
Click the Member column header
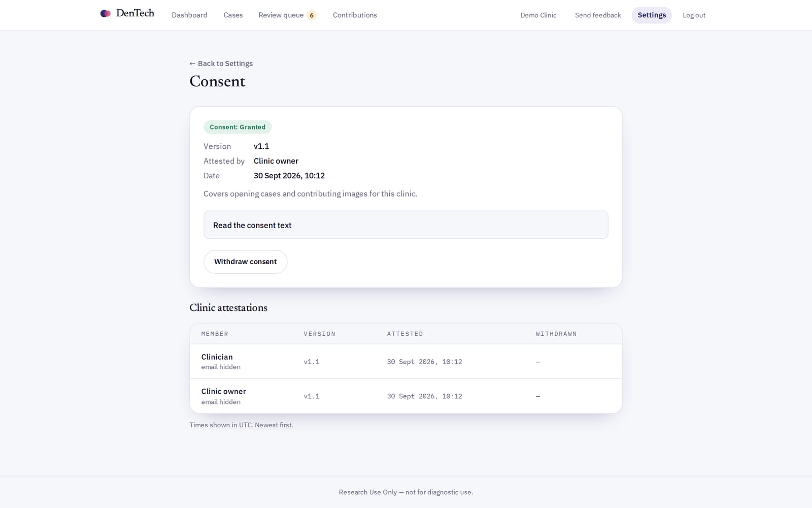coord(215,334)
